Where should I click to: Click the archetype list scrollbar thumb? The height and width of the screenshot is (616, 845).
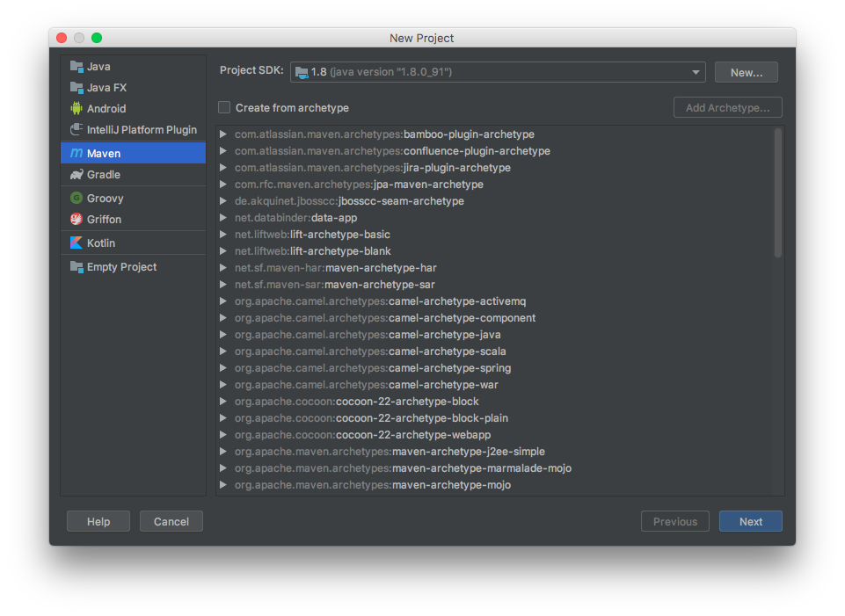point(777,192)
